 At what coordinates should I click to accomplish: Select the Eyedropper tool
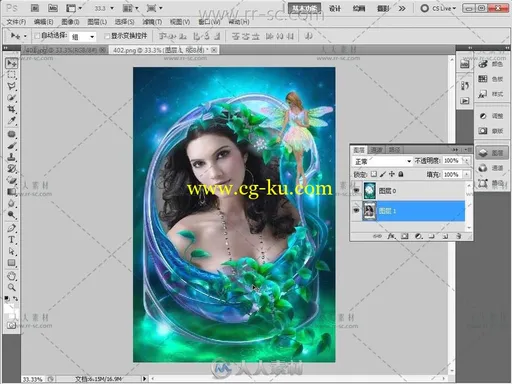tap(12, 121)
